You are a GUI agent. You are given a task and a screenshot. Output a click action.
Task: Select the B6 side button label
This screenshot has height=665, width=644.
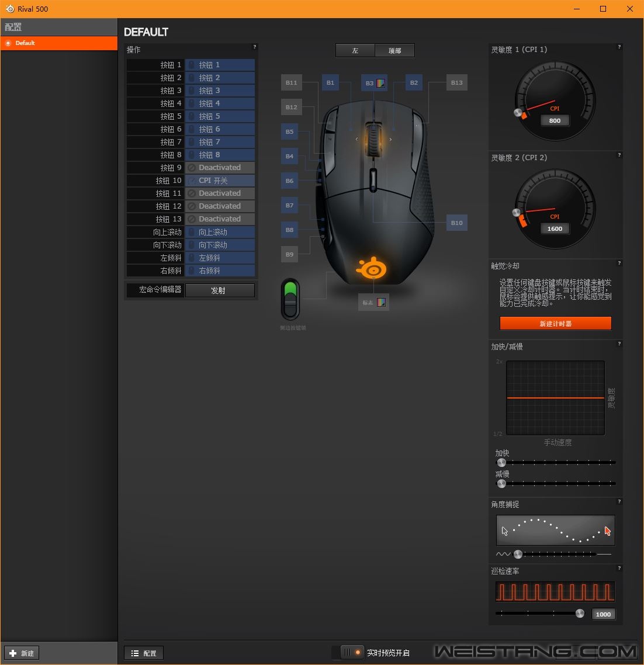coord(290,181)
